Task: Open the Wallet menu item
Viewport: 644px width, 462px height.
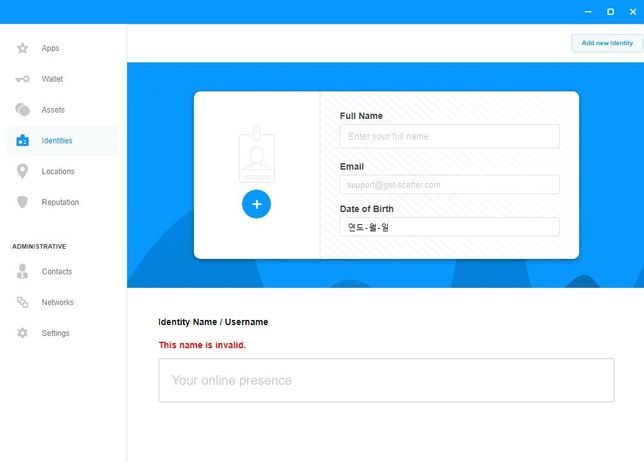Action: point(52,79)
